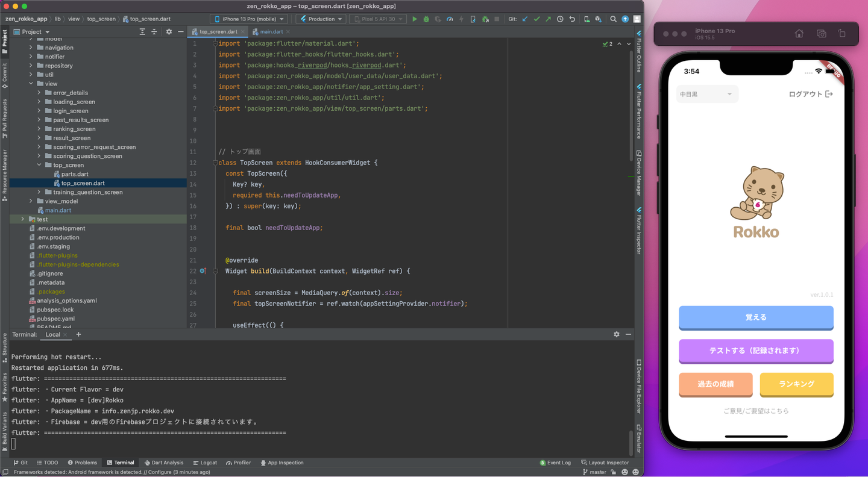Open Git history clock icon
The width and height of the screenshot is (868, 477).
pyautogui.click(x=560, y=19)
